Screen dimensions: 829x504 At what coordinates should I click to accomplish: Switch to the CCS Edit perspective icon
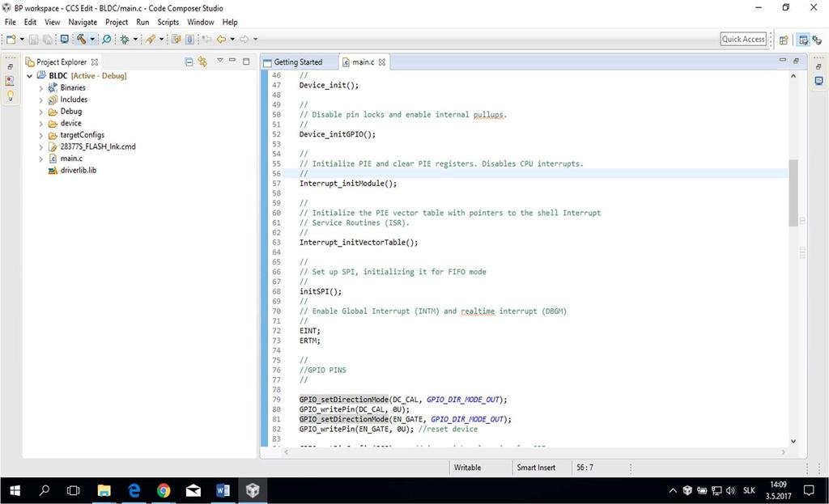pyautogui.click(x=803, y=40)
